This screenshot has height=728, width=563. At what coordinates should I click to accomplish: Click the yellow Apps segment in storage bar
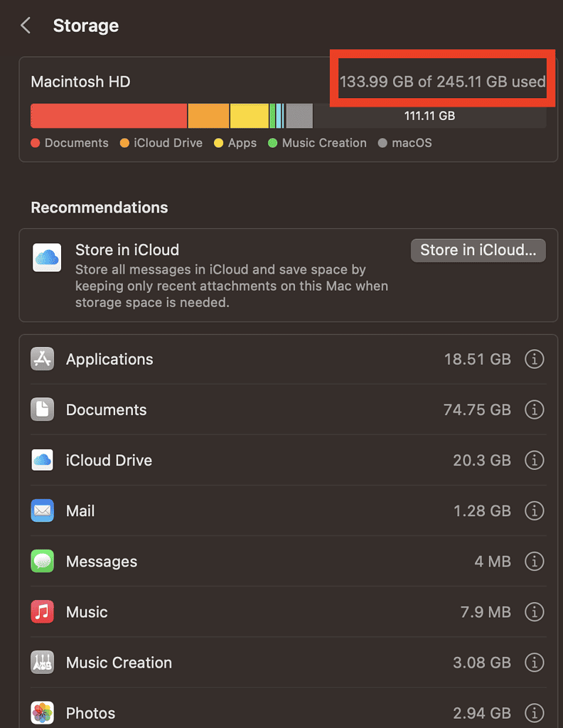249,116
